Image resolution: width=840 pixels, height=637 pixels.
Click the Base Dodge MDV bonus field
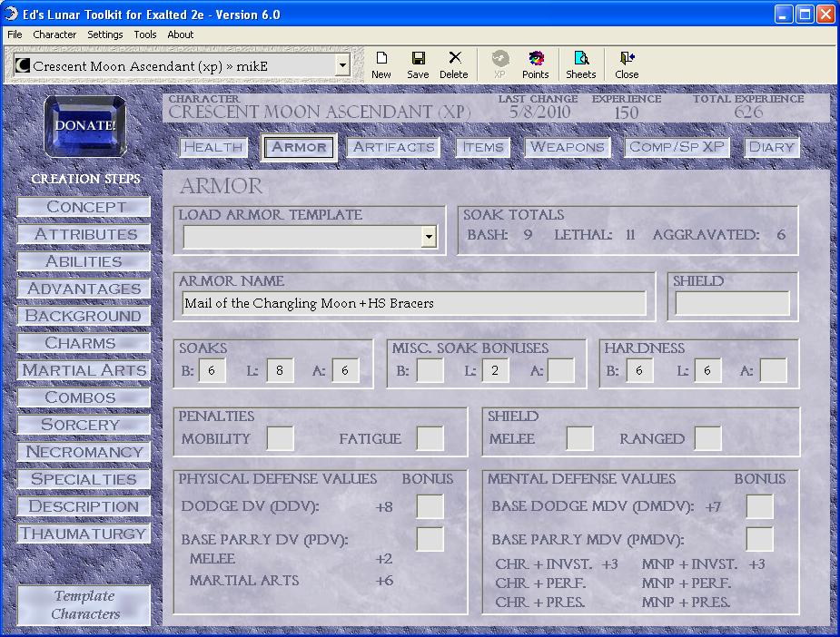(x=760, y=506)
